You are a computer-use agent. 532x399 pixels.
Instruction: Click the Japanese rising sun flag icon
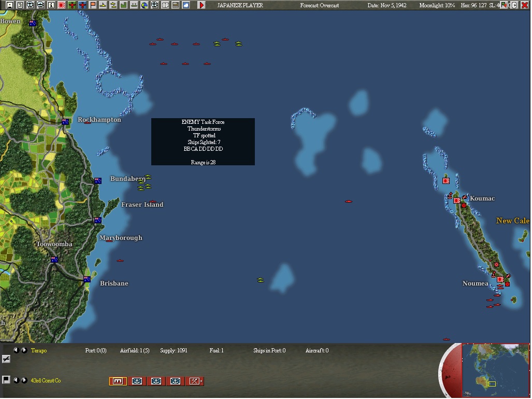tap(62, 5)
